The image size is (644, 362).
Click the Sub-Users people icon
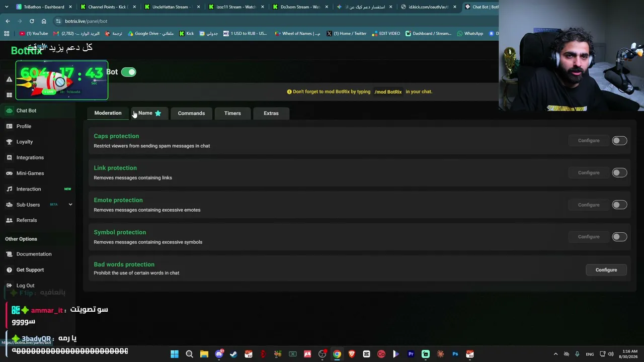pos(9,205)
